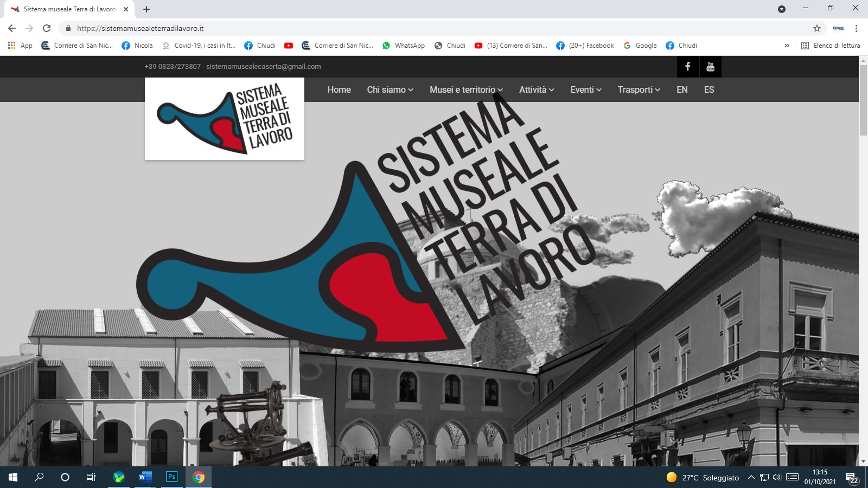Expand the Musei e territorio dropdown
Viewport: 868px width, 488px height.
point(466,90)
